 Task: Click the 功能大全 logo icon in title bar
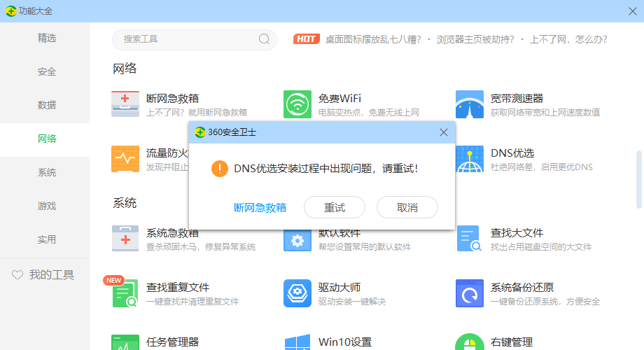(11, 11)
